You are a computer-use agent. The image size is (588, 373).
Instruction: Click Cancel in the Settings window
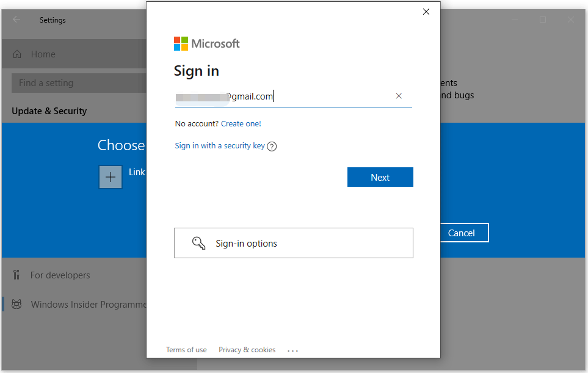point(464,233)
